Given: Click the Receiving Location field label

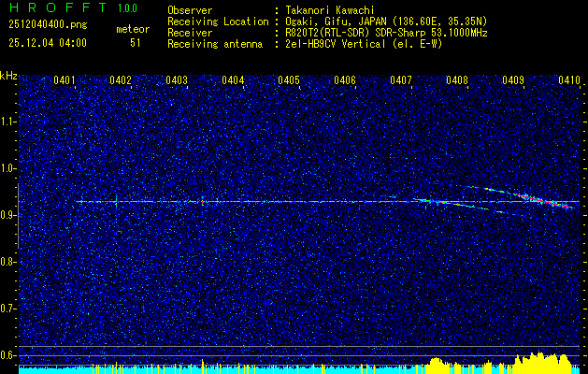Looking at the screenshot, I should pos(218,22).
